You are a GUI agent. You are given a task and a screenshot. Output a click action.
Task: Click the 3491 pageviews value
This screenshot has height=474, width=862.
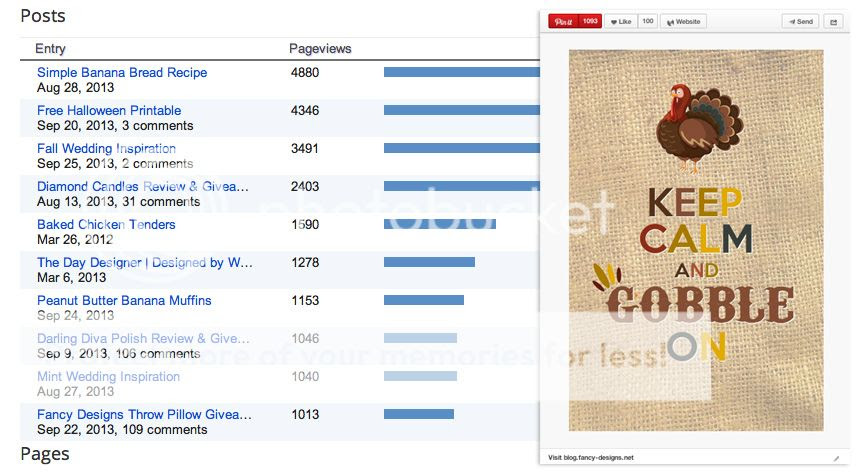click(x=305, y=148)
